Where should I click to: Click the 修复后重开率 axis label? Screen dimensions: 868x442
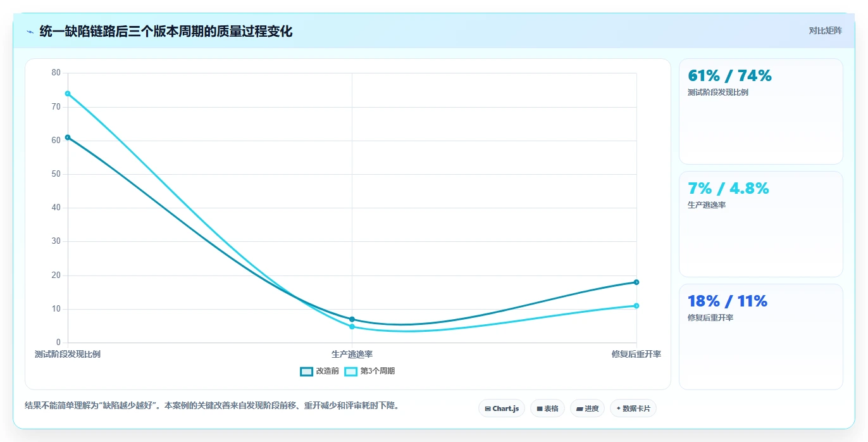click(636, 354)
